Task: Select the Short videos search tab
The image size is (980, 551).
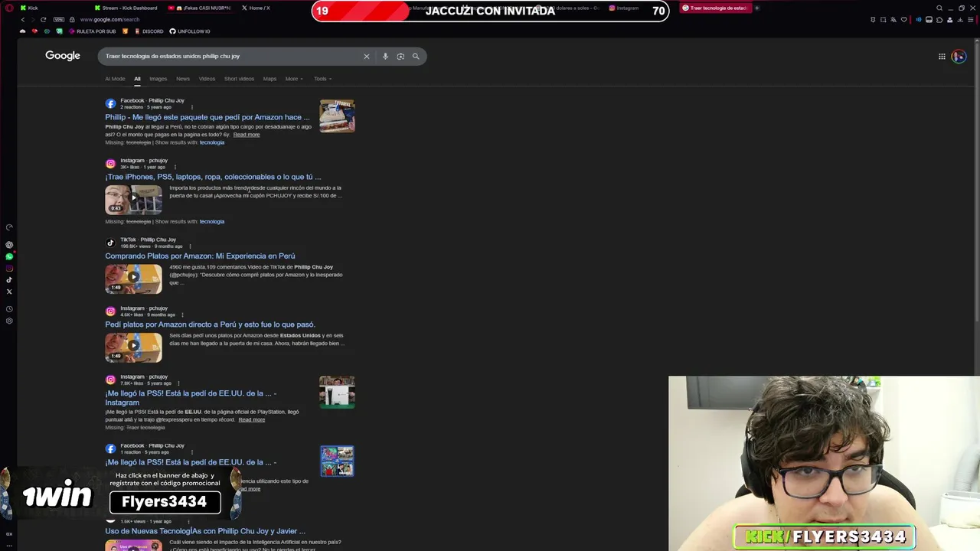Action: [239, 79]
